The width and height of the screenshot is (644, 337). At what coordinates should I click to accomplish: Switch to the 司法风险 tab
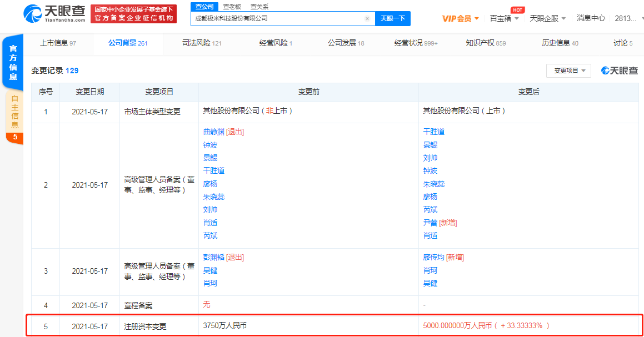tap(202, 43)
